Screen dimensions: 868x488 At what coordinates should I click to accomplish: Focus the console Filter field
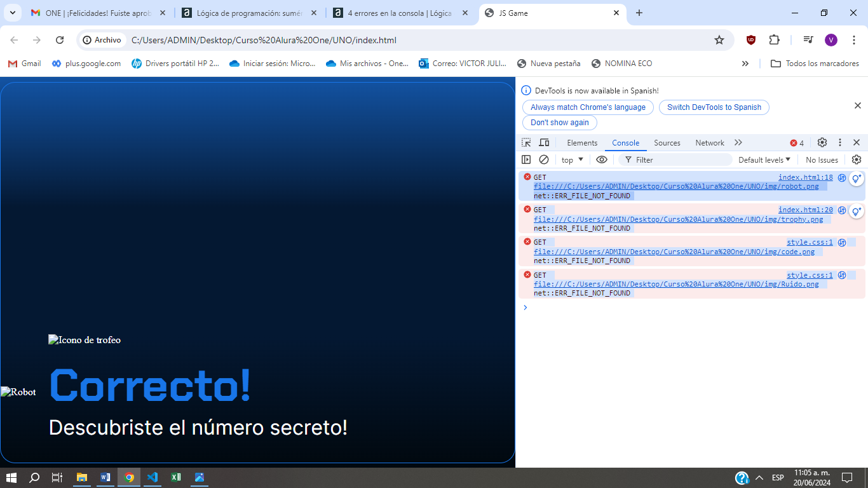point(675,160)
